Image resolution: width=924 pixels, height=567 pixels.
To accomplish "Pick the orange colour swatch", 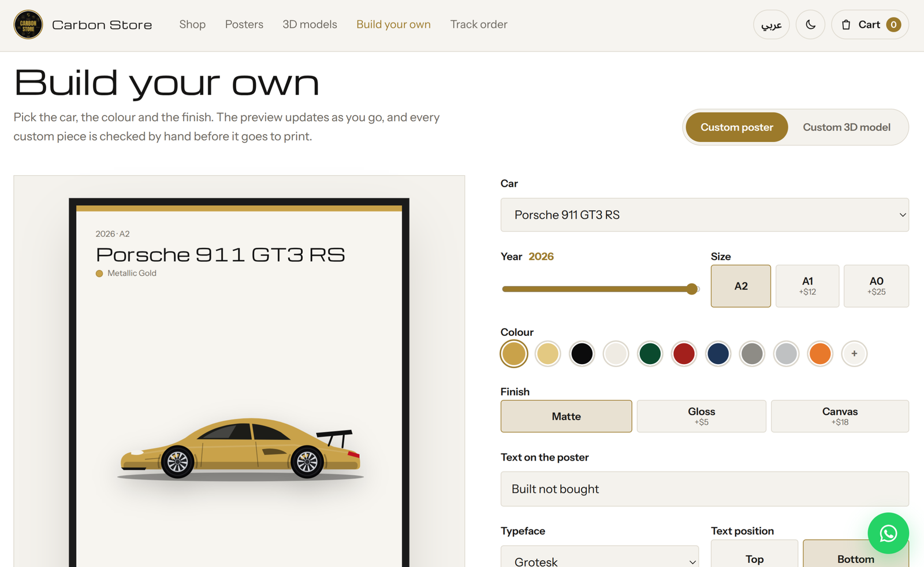I will pyautogui.click(x=820, y=354).
